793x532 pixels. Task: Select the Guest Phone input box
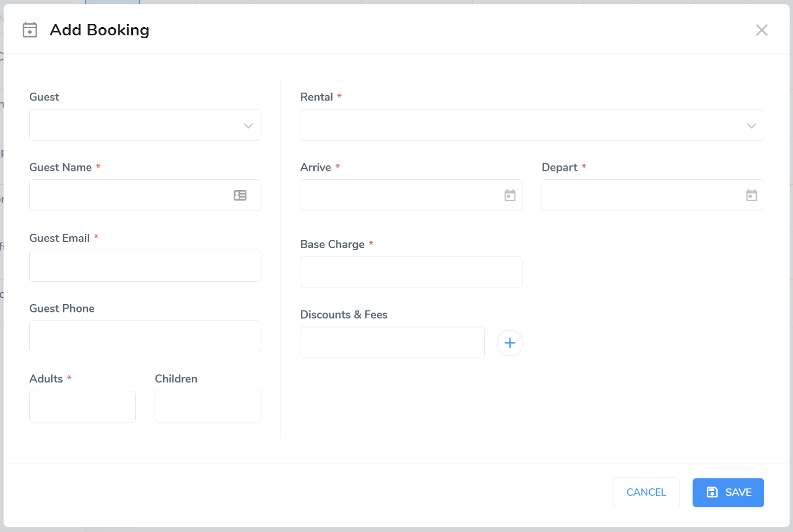point(145,336)
